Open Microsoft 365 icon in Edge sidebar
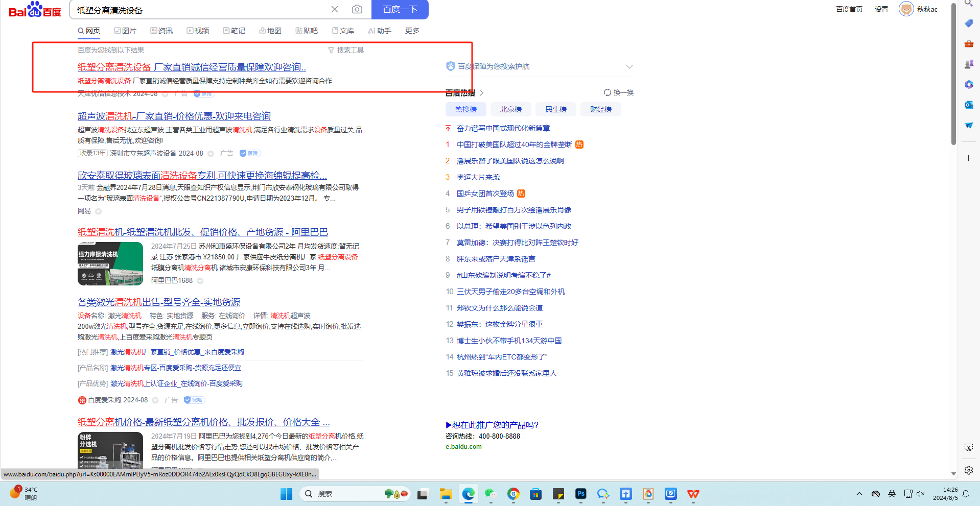 (969, 84)
